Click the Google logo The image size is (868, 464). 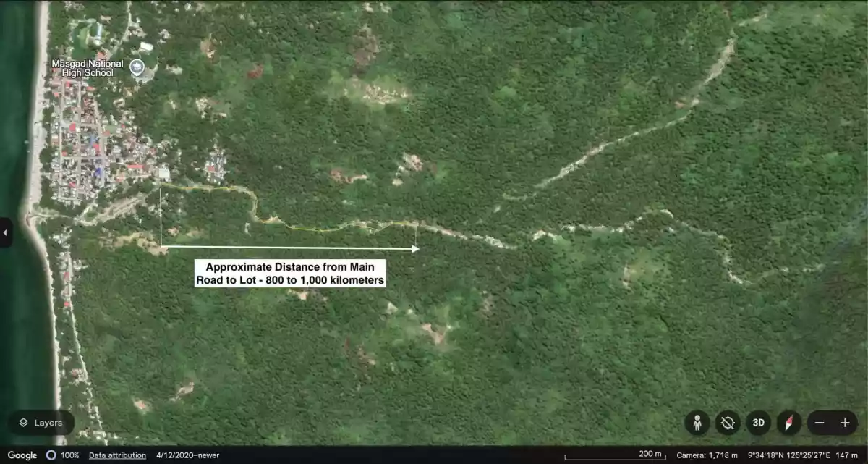22,455
